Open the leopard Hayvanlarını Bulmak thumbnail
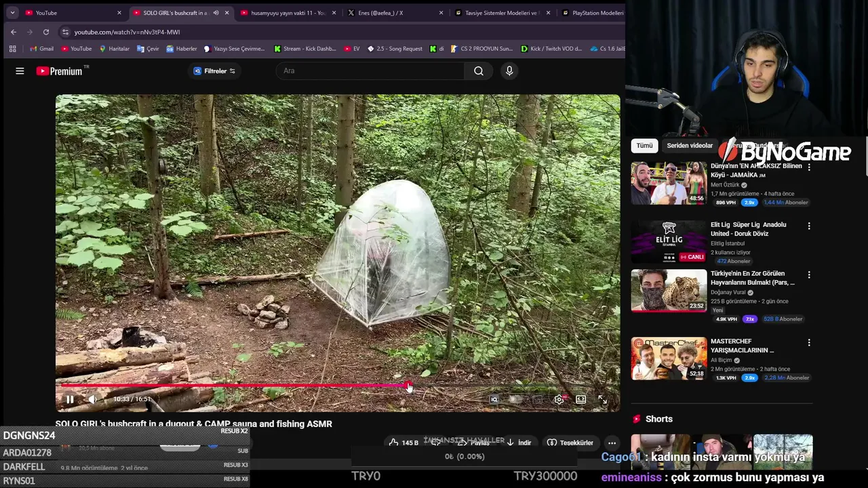 [669, 291]
